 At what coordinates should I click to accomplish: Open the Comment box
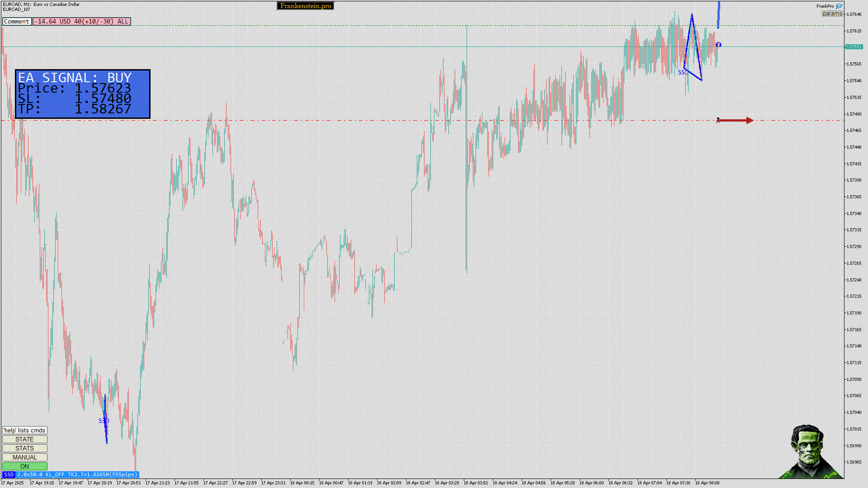[x=17, y=21]
